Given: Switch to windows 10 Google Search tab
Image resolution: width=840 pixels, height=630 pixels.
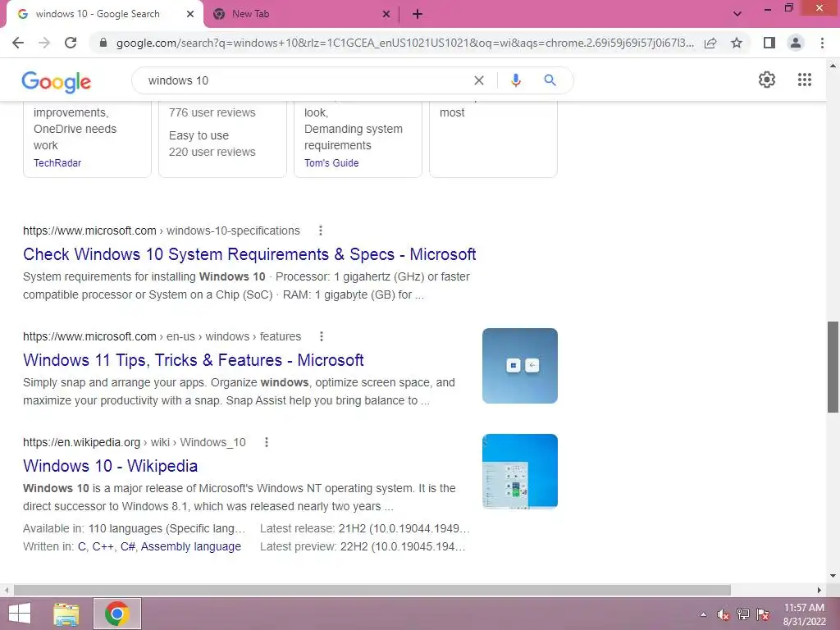Looking at the screenshot, I should pyautogui.click(x=98, y=14).
